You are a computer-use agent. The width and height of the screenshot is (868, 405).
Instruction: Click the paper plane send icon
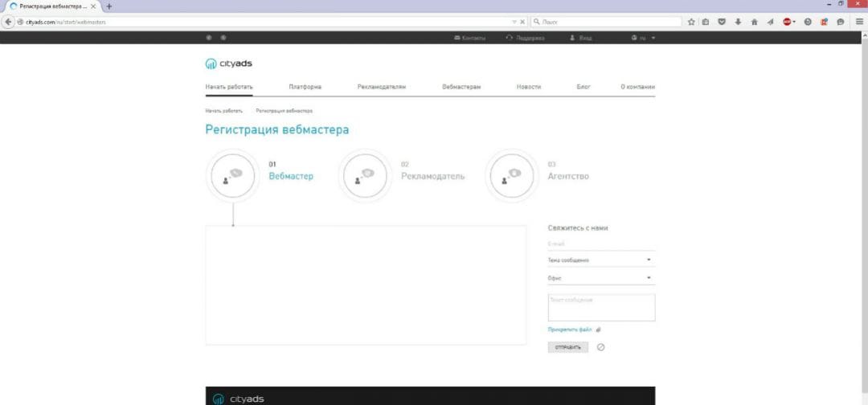770,22
